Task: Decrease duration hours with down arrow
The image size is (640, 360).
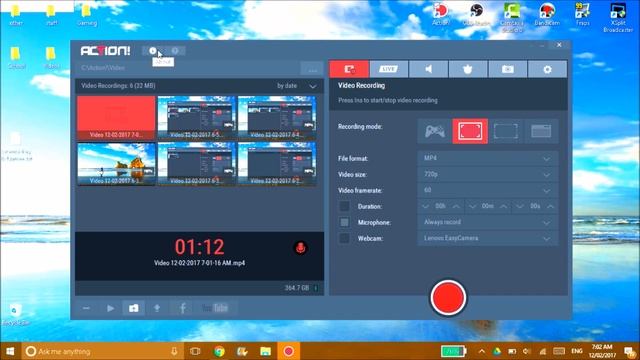Action: point(425,207)
